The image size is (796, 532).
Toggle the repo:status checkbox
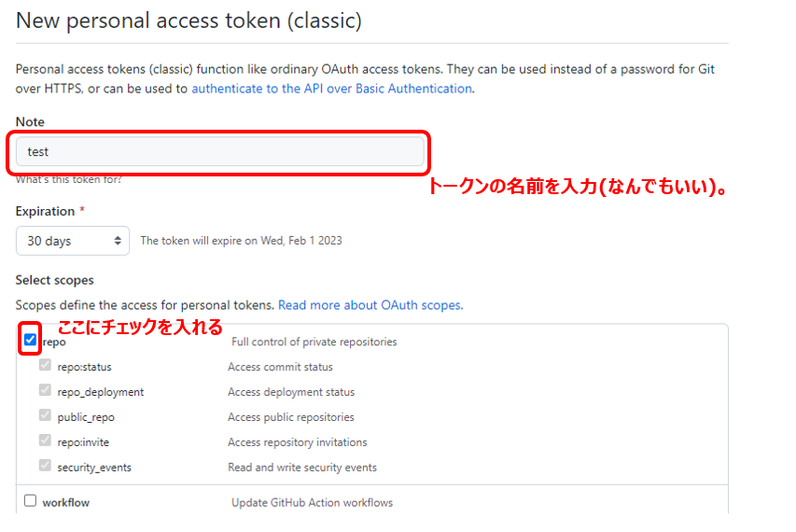(x=45, y=365)
